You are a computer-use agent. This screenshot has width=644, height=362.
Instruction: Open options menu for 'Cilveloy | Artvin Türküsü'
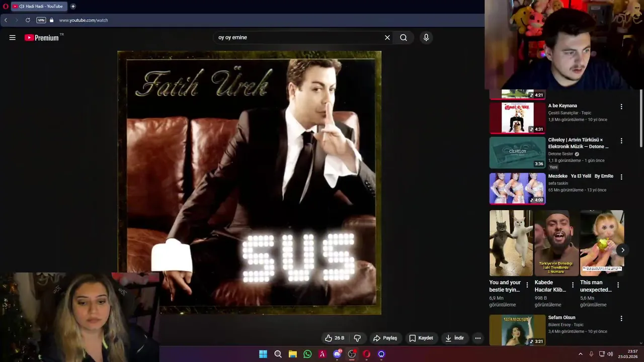[621, 141]
